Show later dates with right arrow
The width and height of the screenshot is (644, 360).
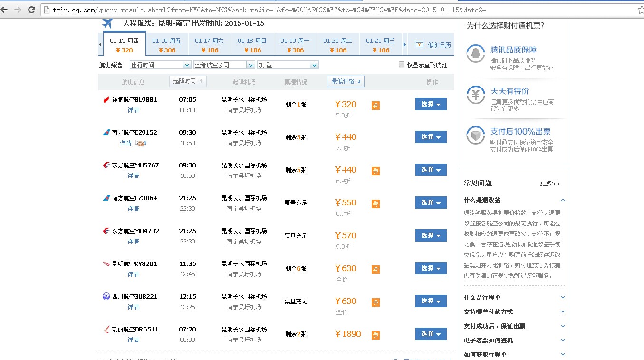(x=404, y=45)
